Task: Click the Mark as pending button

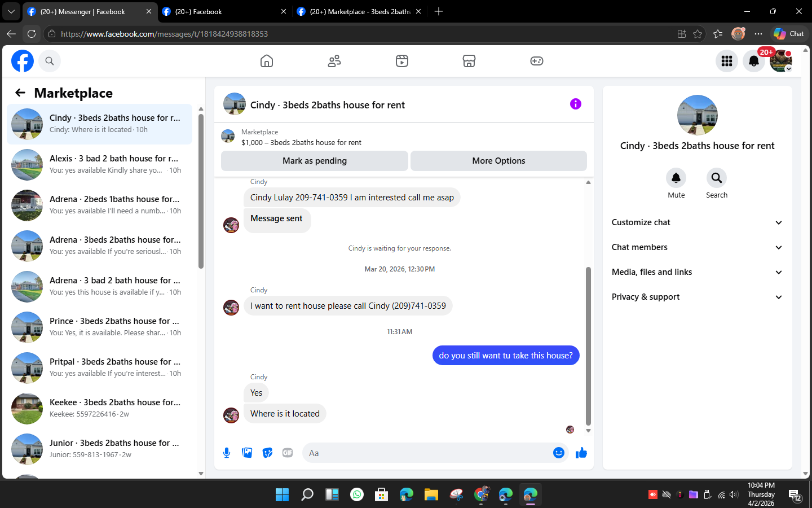Action: click(x=315, y=161)
